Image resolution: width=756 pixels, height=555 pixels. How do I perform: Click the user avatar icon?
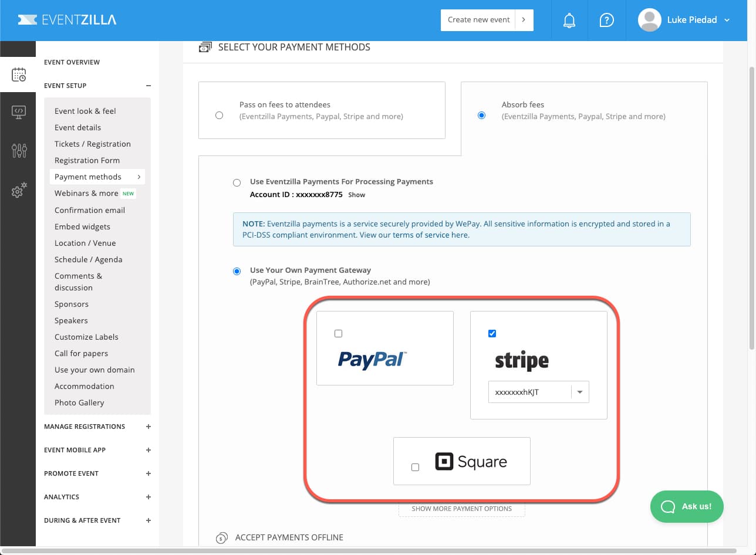pyautogui.click(x=650, y=20)
